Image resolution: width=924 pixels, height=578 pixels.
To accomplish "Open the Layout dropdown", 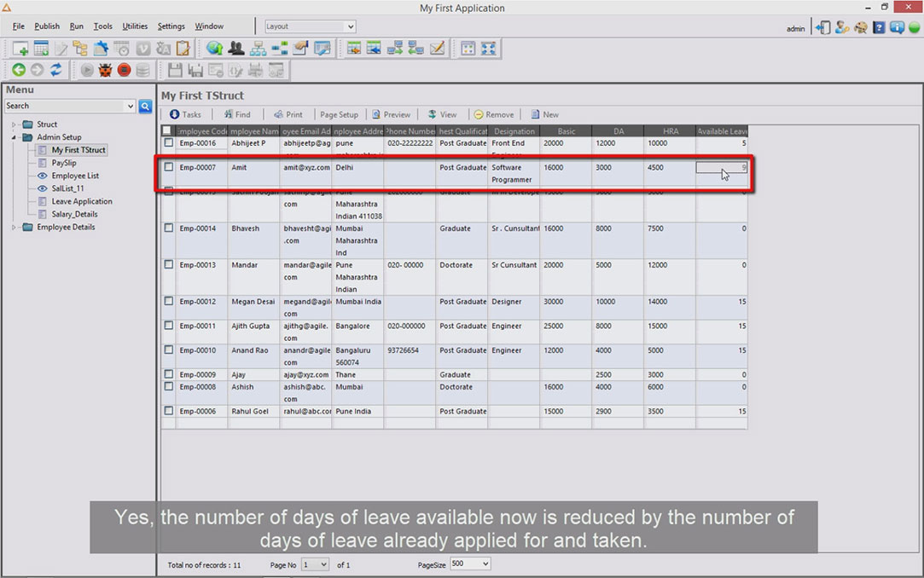I will coord(310,26).
